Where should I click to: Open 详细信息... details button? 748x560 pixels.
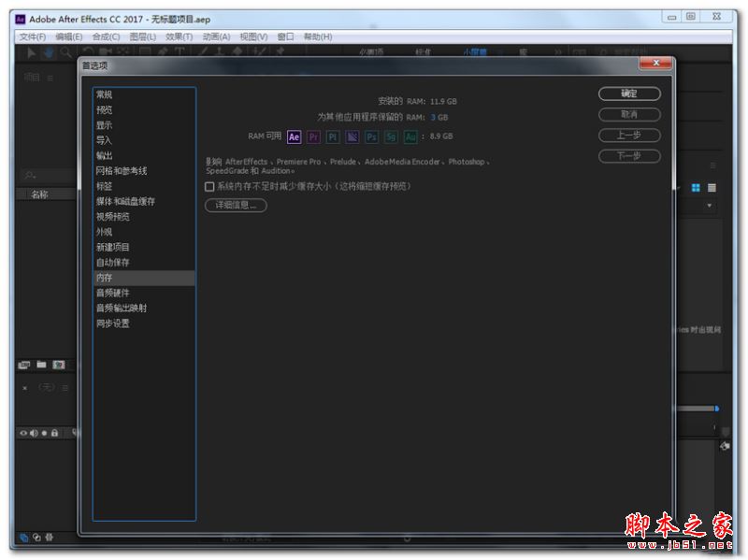236,205
